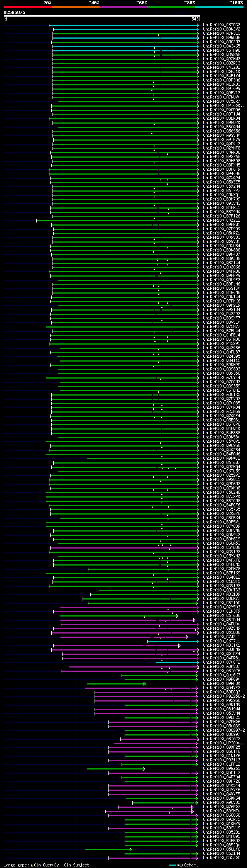247x868 pixels.
Task: Click the UniRef100_B9GZ63 entry
Action: point(222,769)
